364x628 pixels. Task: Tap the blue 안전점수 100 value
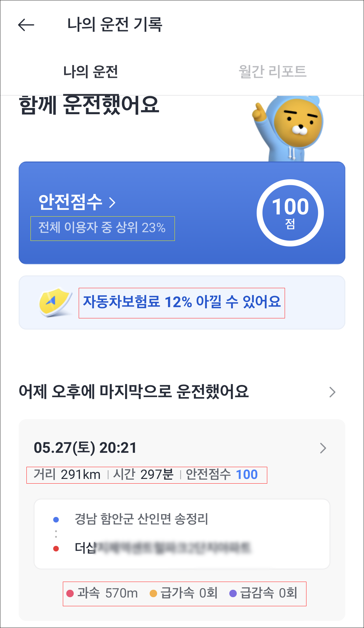[247, 475]
